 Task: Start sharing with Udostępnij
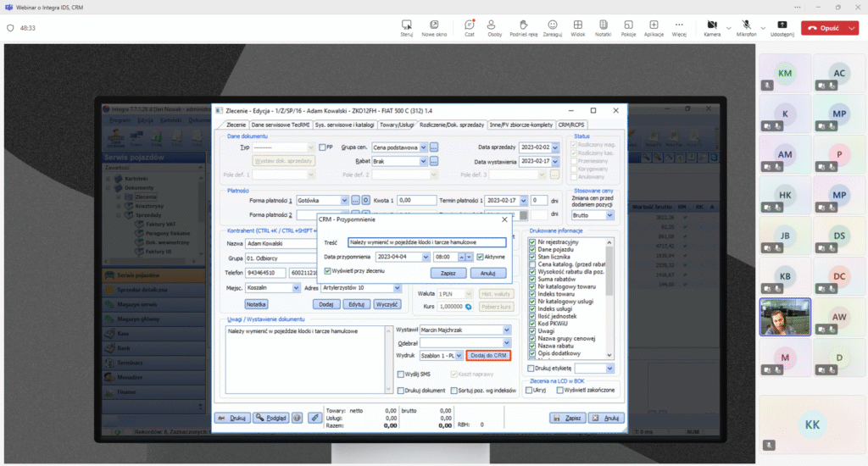point(782,28)
